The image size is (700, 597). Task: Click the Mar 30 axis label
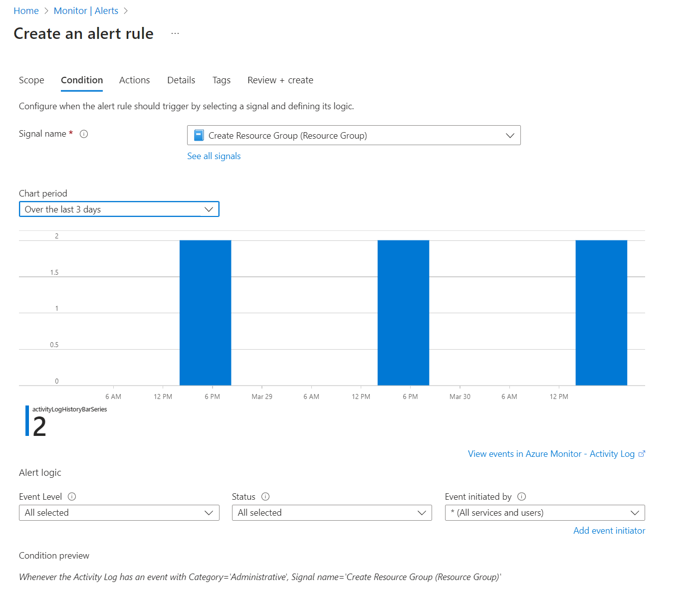[460, 397]
